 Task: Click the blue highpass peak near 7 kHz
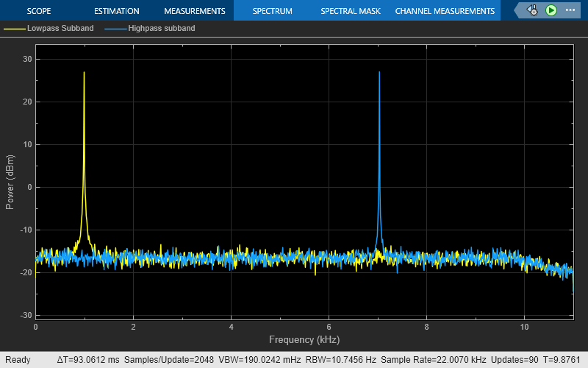click(379, 72)
